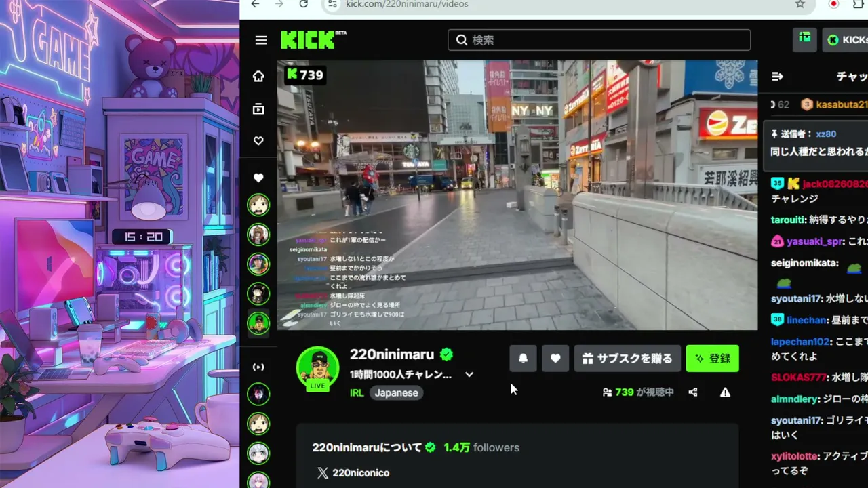Click chat username lapechan102
Image resolution: width=868 pixels, height=488 pixels.
point(800,342)
